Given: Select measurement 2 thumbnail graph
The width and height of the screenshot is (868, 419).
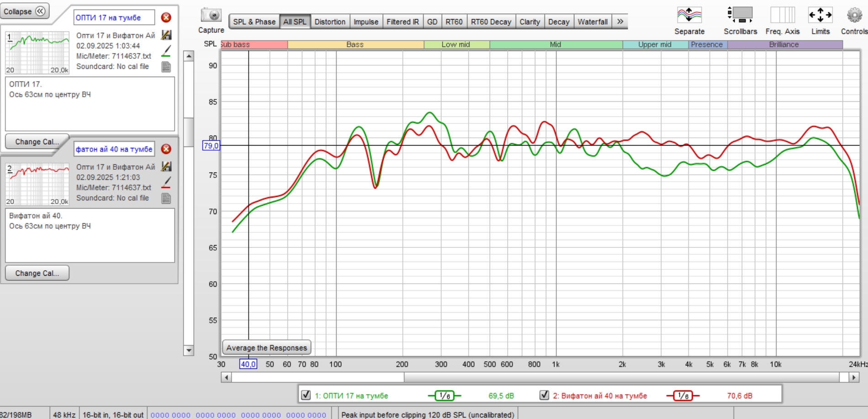Looking at the screenshot, I should coord(37,184).
